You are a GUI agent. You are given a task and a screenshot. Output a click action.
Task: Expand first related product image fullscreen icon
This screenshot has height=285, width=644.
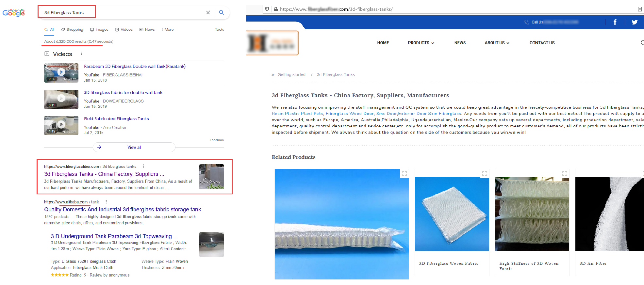click(404, 174)
